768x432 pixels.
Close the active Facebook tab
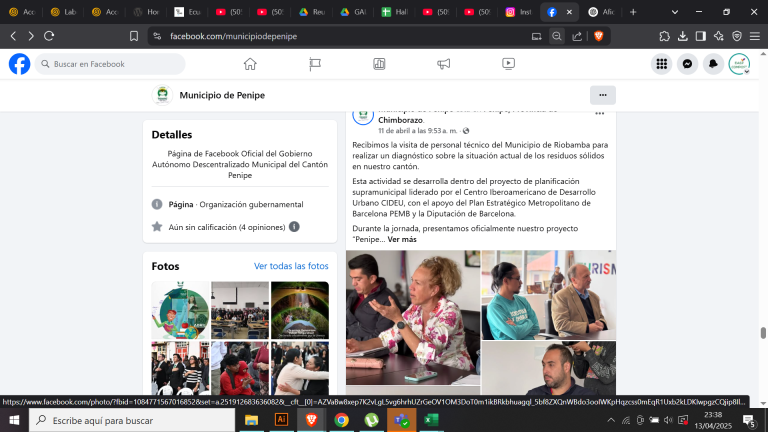(x=569, y=12)
